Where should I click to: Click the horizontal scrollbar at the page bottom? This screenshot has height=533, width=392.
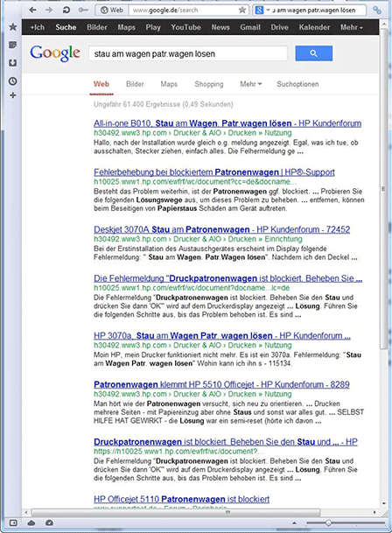(x=175, y=512)
